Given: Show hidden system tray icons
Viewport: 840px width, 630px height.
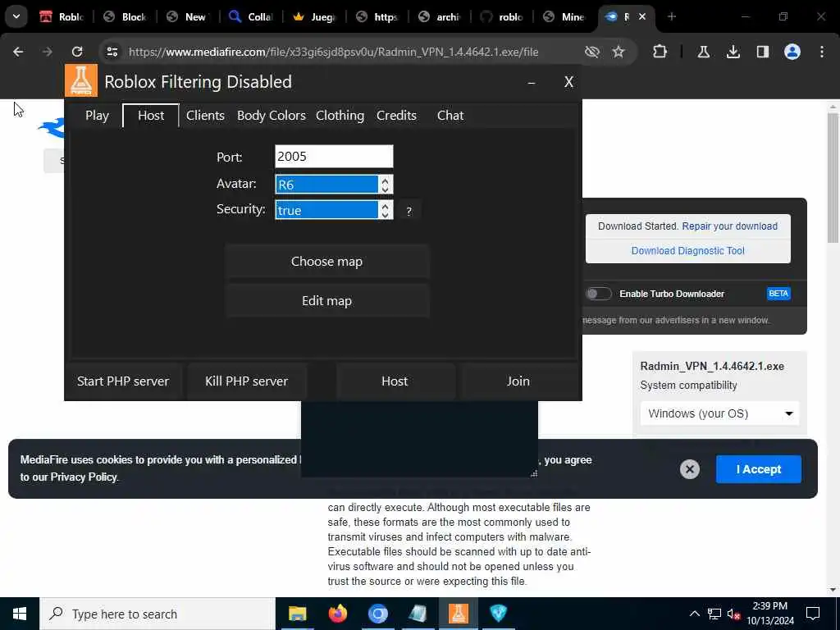Looking at the screenshot, I should pos(694,614).
